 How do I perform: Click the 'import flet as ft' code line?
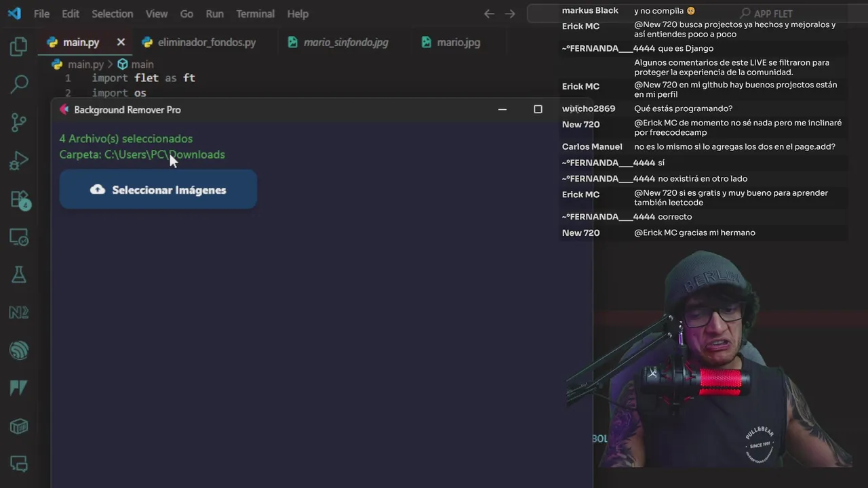pyautogui.click(x=144, y=78)
